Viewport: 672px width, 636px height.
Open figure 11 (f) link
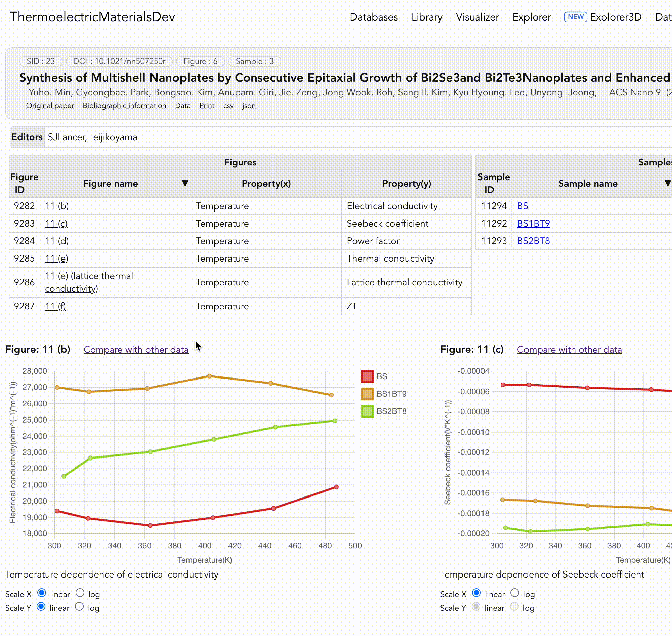55,307
